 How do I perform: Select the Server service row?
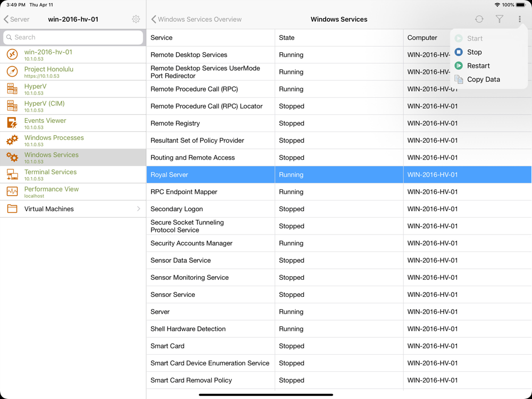(x=339, y=312)
